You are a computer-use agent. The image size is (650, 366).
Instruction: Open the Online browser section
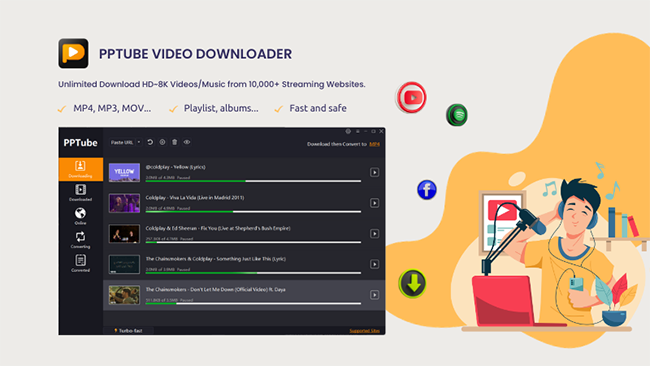pos(80,216)
